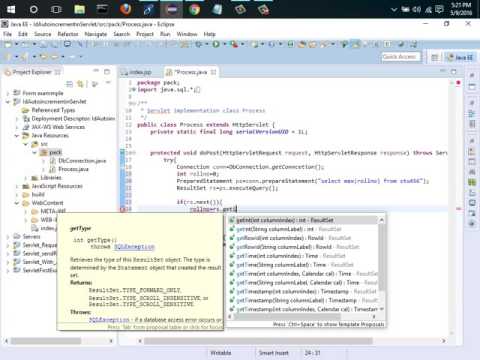
Task: Choose getInt(int columnIndex) proposal
Action: pyautogui.click(x=303, y=220)
